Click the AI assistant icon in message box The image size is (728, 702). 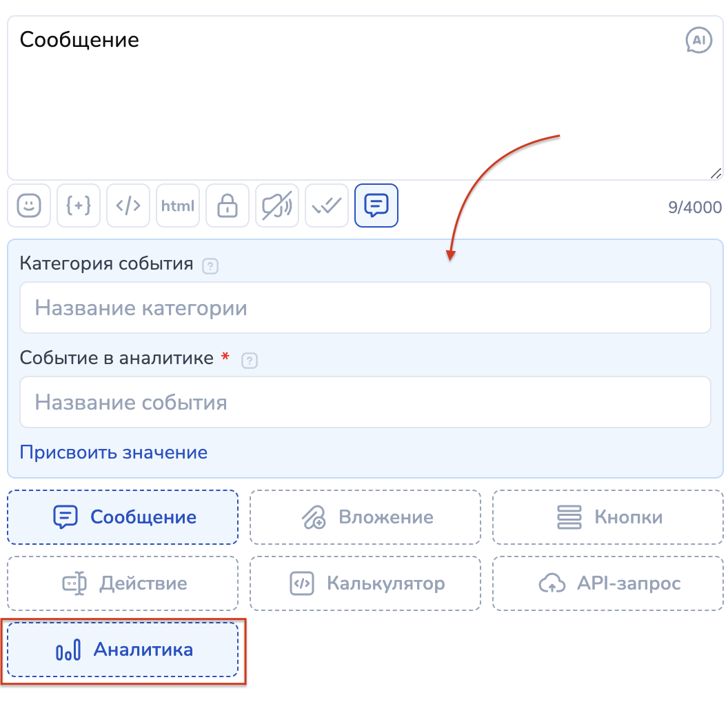698,41
